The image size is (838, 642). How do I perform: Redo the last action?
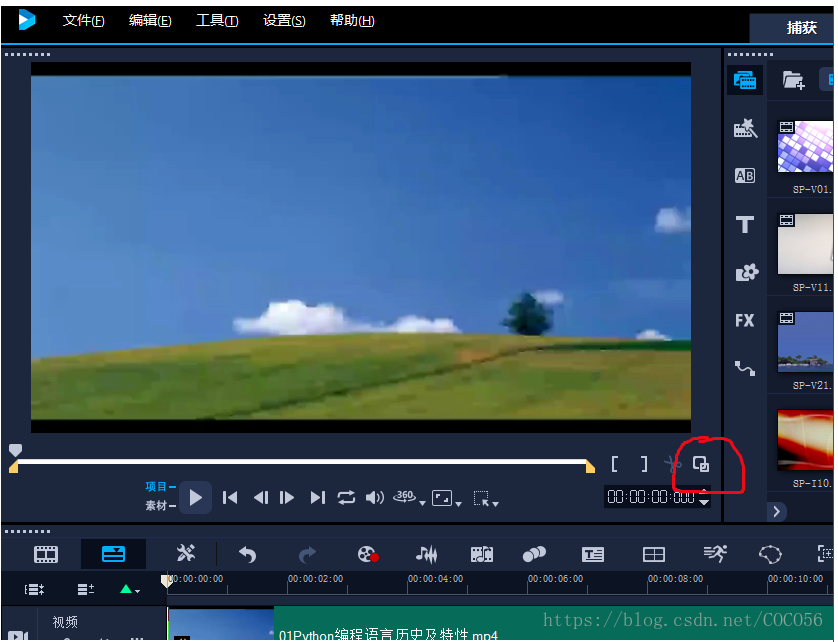[307, 554]
